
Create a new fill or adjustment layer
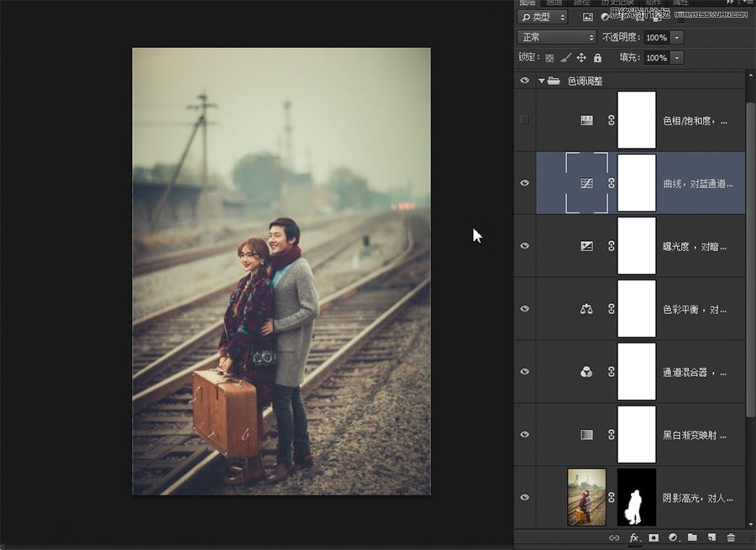[673, 537]
